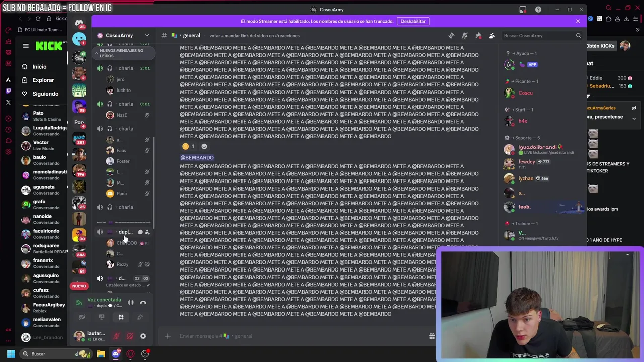Open Kick hamburger menu icon
This screenshot has width=644, height=362.
26,46
